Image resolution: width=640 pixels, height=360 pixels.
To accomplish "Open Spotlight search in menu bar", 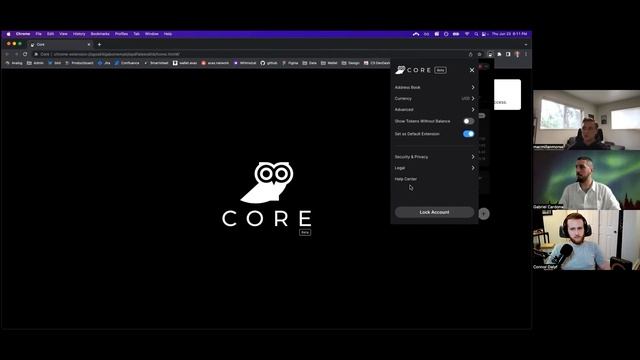I will pos(476,34).
